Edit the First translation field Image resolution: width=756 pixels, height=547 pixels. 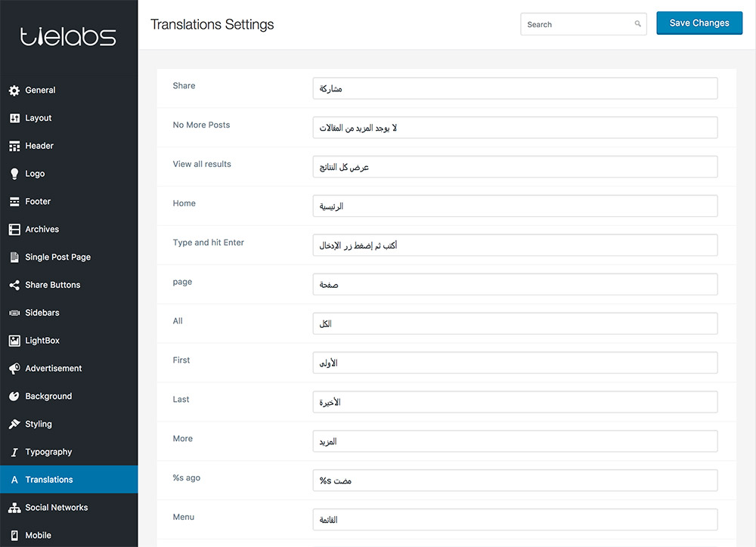pyautogui.click(x=515, y=363)
